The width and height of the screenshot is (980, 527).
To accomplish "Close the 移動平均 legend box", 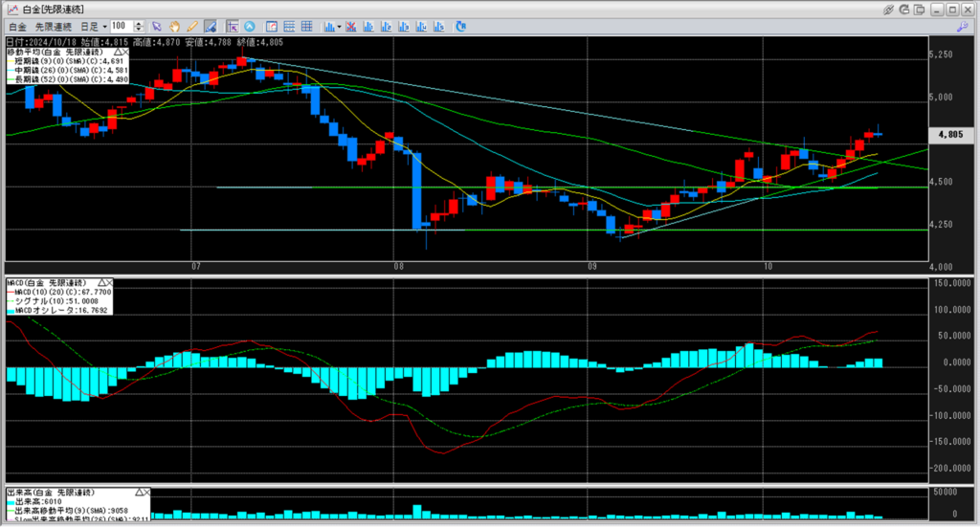I will pos(125,53).
